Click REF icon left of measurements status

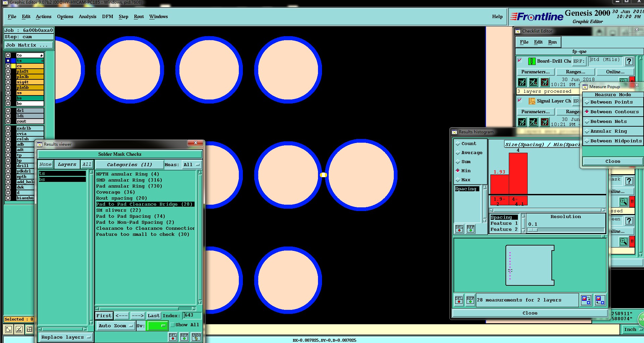(470, 300)
